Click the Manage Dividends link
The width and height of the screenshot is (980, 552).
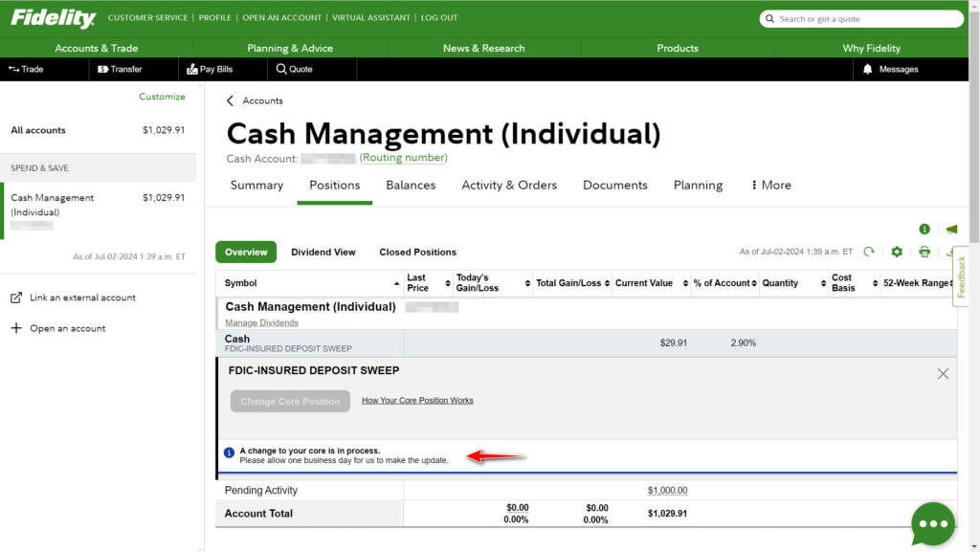(262, 322)
